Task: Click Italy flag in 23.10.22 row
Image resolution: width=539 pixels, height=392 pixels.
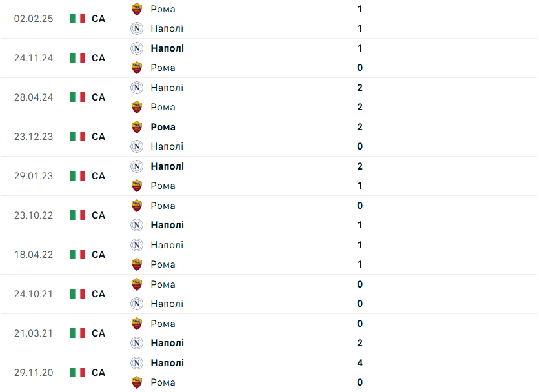Action: coord(77,215)
